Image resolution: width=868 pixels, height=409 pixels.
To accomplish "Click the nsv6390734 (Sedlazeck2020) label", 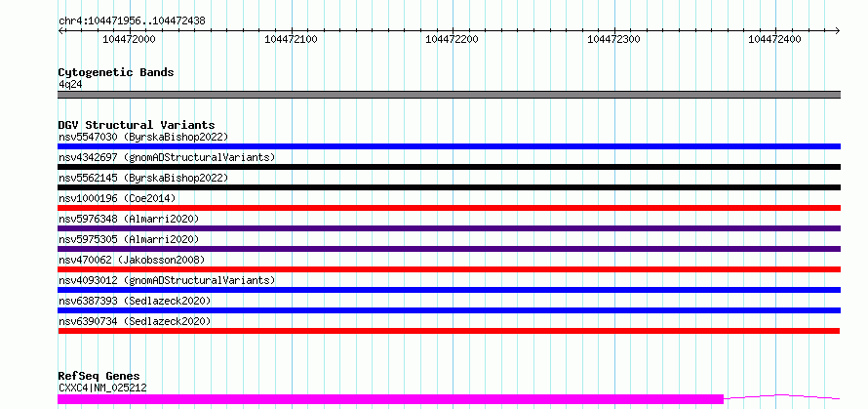I will (x=135, y=321).
